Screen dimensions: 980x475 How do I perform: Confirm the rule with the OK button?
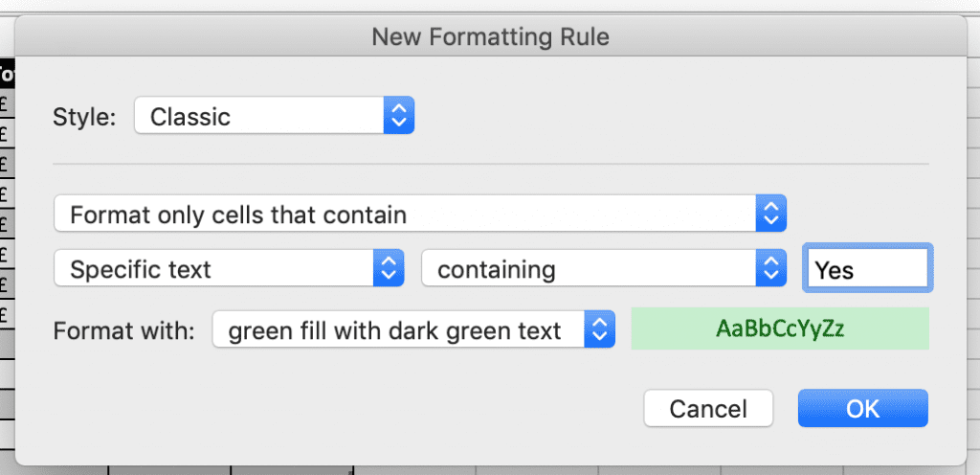862,409
